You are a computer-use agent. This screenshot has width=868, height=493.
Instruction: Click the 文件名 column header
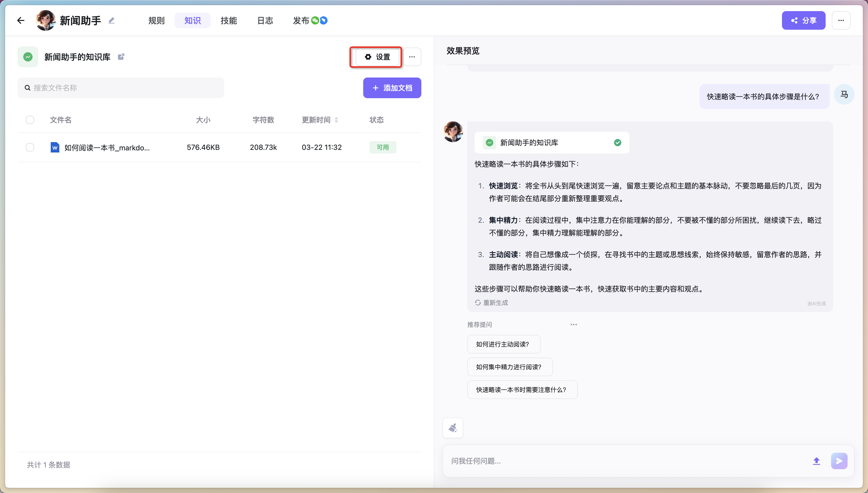pos(61,120)
